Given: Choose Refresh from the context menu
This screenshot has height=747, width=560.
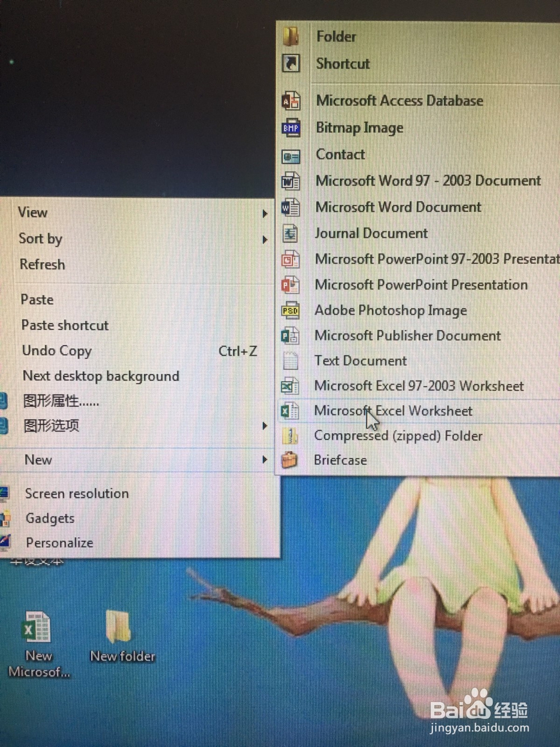Looking at the screenshot, I should (x=43, y=265).
